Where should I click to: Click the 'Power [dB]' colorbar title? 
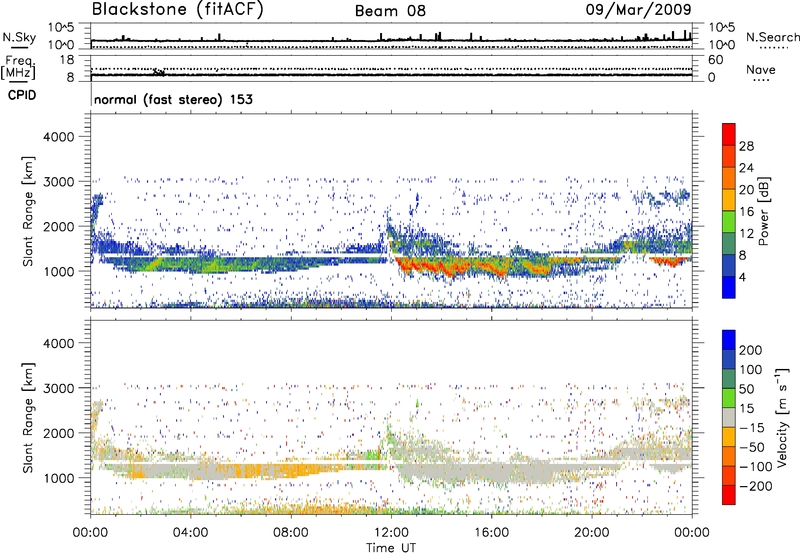tap(764, 211)
